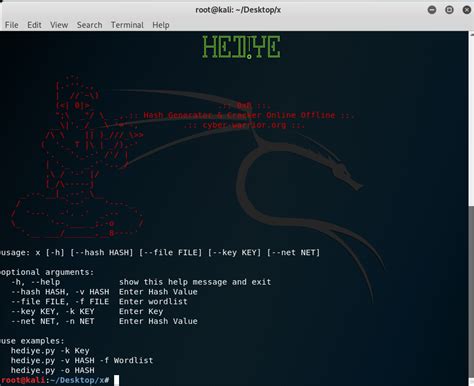Click the 'use examples:' heading
Viewport: 474px width, 386px height.
coord(32,341)
